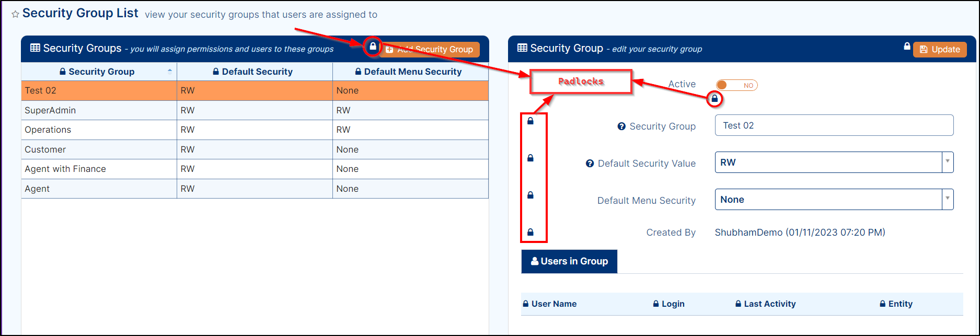980x336 pixels.
Task: Select the Agent with Finance security group row
Action: tap(99, 169)
